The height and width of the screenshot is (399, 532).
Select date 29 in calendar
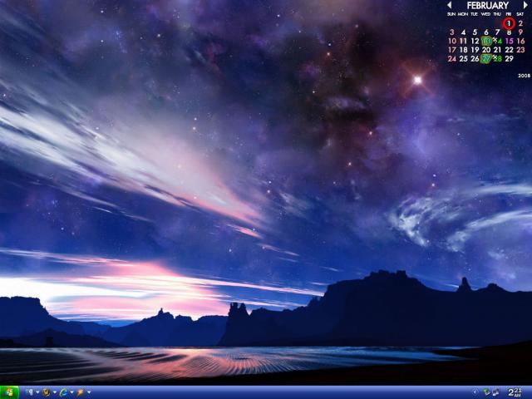pos(510,59)
